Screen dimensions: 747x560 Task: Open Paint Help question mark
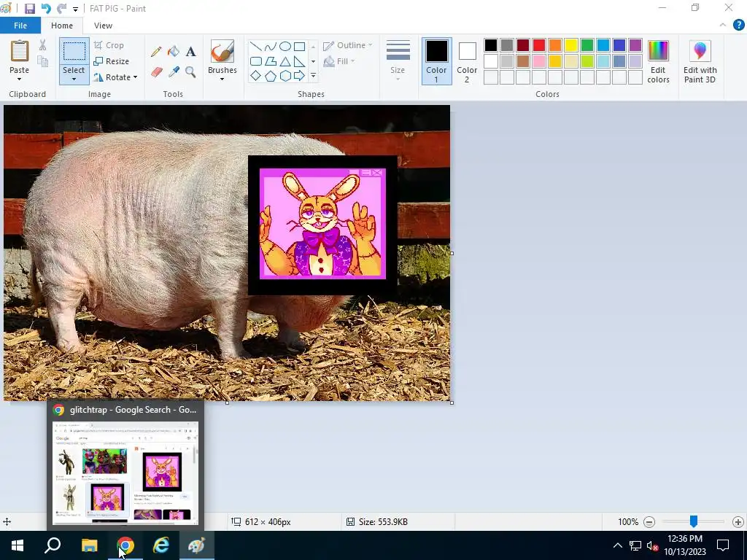pyautogui.click(x=738, y=26)
